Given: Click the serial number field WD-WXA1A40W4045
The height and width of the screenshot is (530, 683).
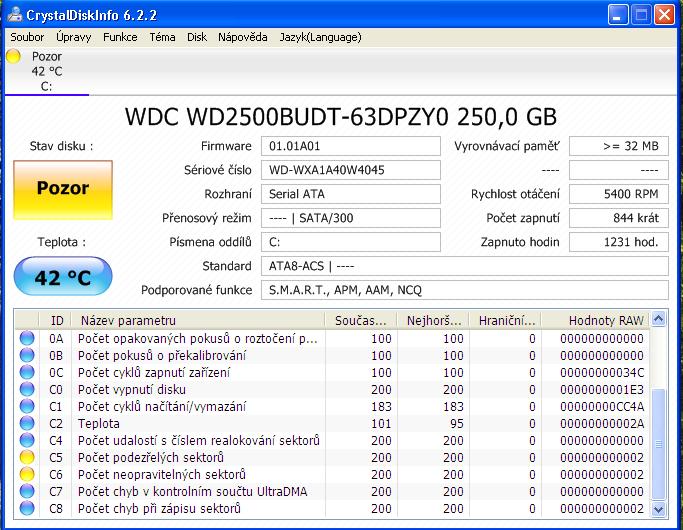Looking at the screenshot, I should 351,170.
